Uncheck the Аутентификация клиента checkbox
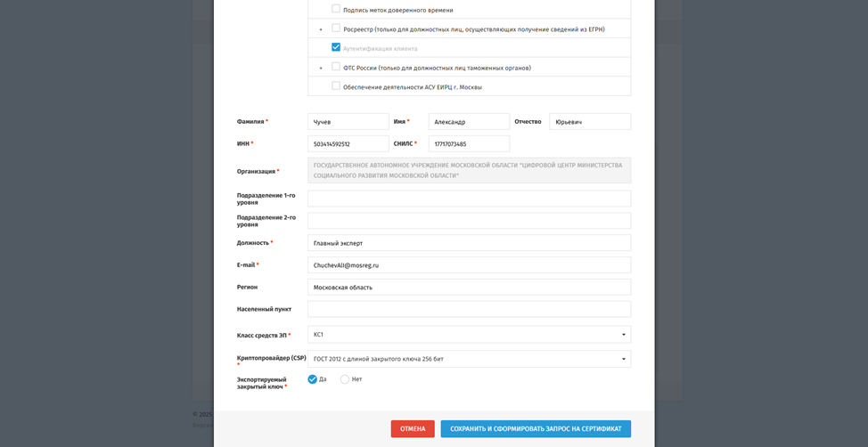Screen dimensions: 868x447 click(336, 47)
